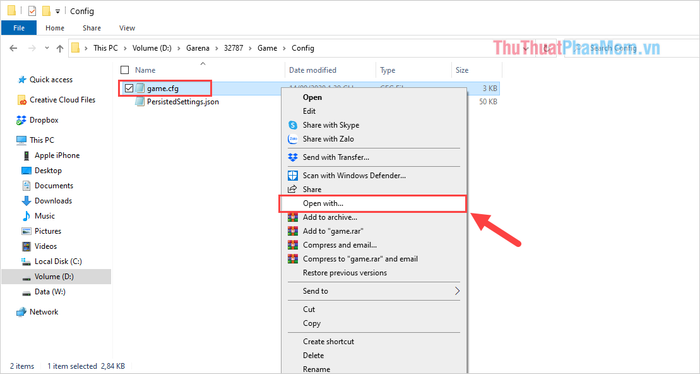Viewport: 700px width, 374px height.
Task: Click the Network icon in sidebar
Action: point(21,312)
